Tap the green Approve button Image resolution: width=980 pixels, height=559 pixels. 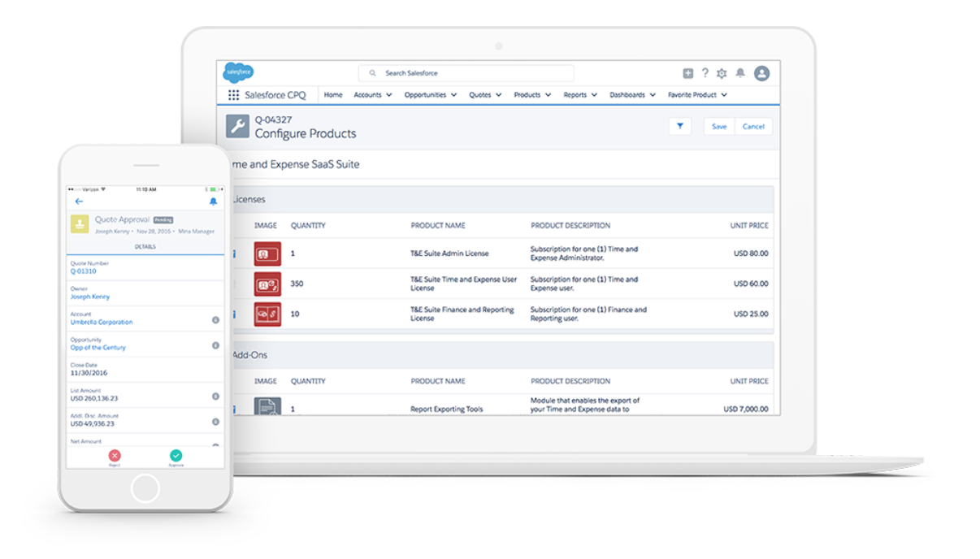176,457
